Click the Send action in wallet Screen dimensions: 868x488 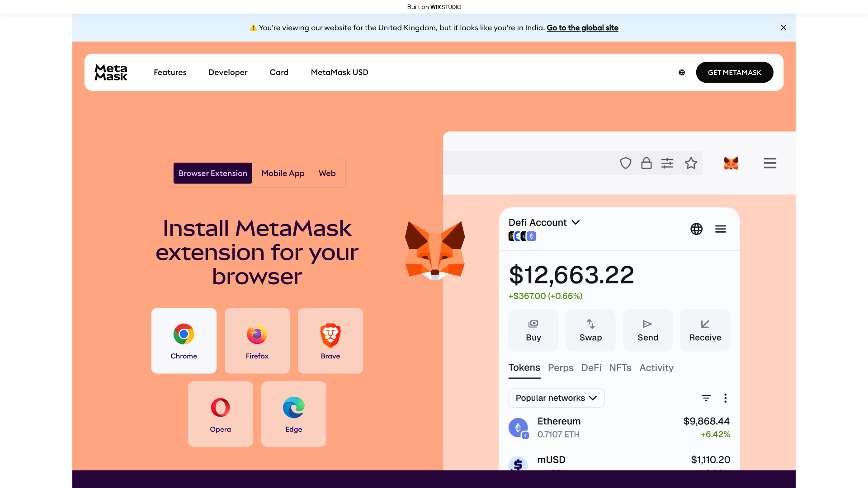648,330
